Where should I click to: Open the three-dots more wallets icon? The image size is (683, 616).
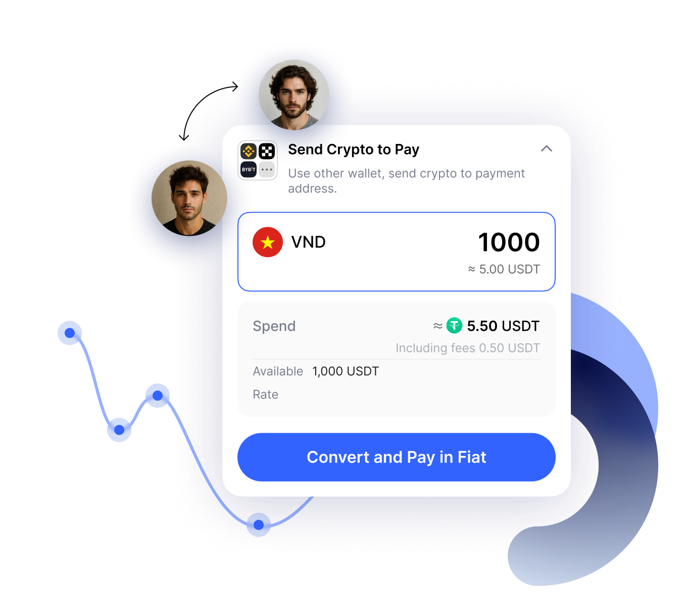(267, 169)
